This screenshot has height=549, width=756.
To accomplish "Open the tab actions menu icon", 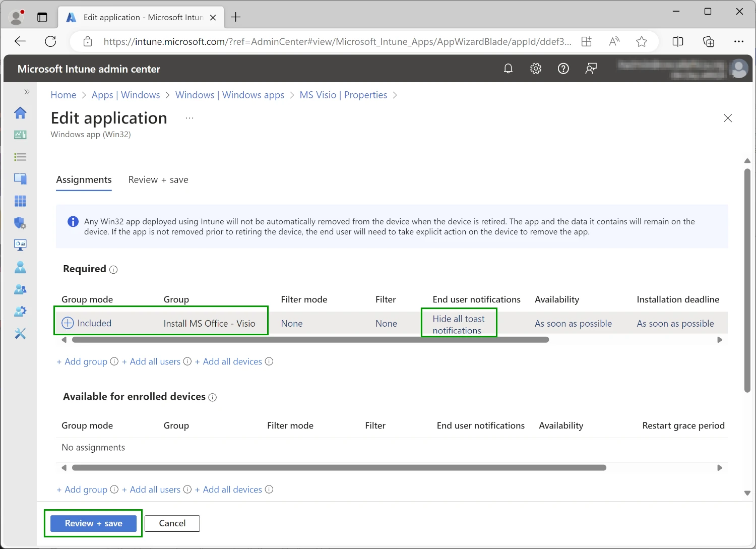I will tap(42, 17).
